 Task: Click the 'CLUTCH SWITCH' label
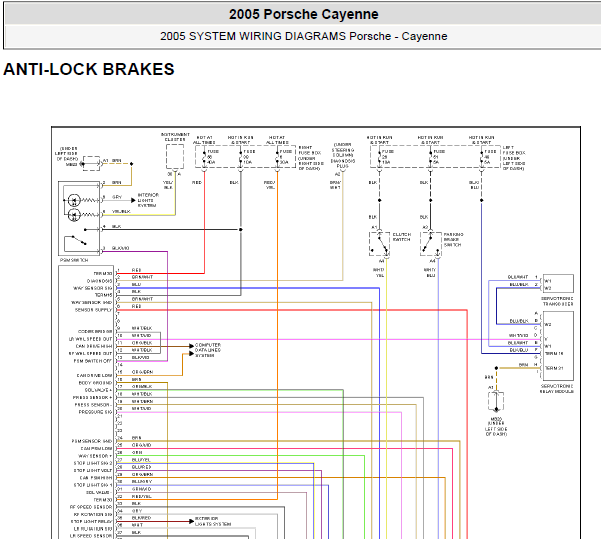401,237
